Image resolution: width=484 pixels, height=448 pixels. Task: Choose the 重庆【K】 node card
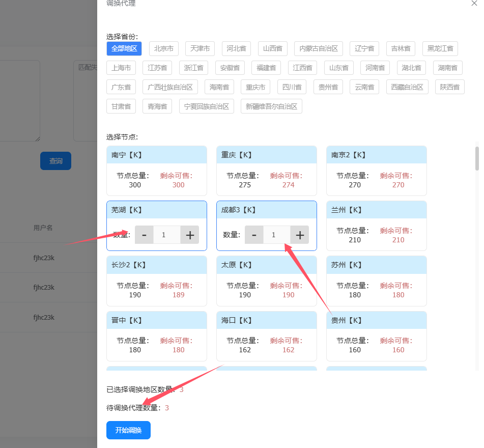click(x=267, y=171)
